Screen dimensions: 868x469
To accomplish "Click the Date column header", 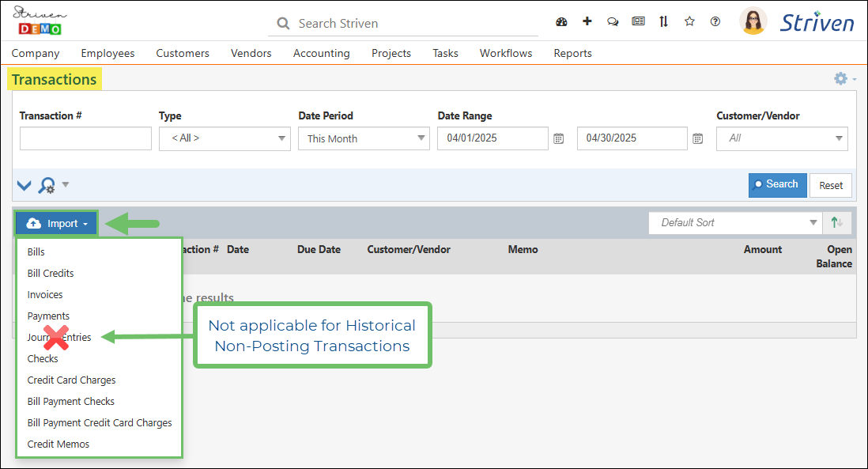I will pyautogui.click(x=238, y=250).
